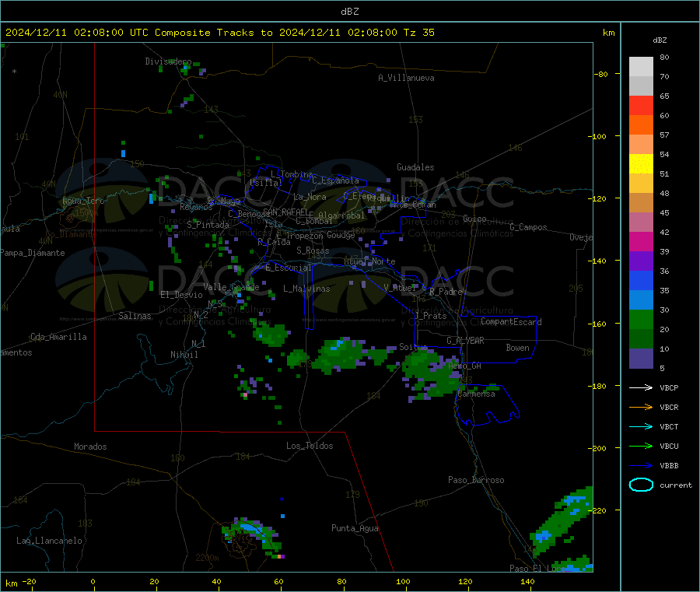Click the E_Escorial location label
The width and height of the screenshot is (700, 592).
(x=288, y=268)
